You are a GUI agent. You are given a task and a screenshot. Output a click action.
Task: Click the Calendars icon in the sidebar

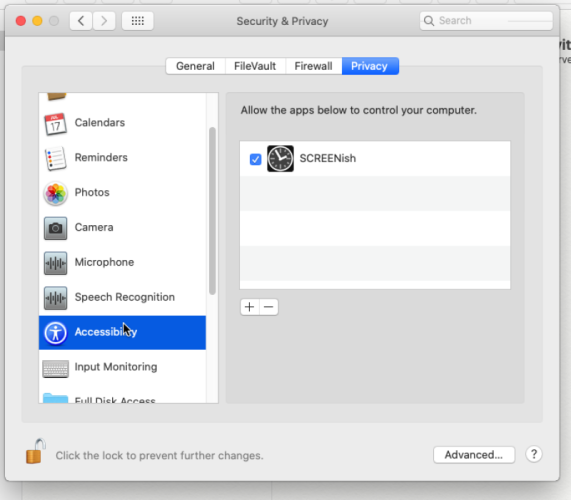(55, 124)
